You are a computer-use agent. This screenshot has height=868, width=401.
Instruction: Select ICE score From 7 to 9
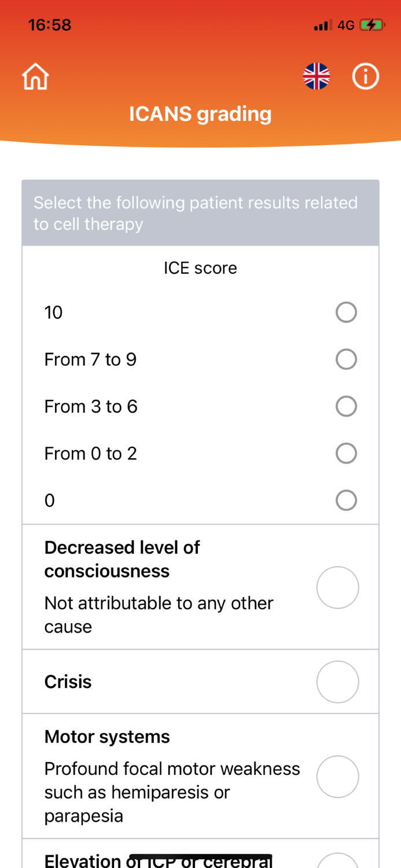click(347, 359)
